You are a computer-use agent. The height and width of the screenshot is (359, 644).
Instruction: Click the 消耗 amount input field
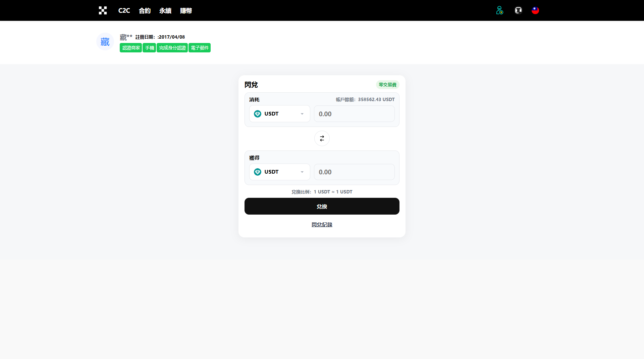(x=354, y=114)
